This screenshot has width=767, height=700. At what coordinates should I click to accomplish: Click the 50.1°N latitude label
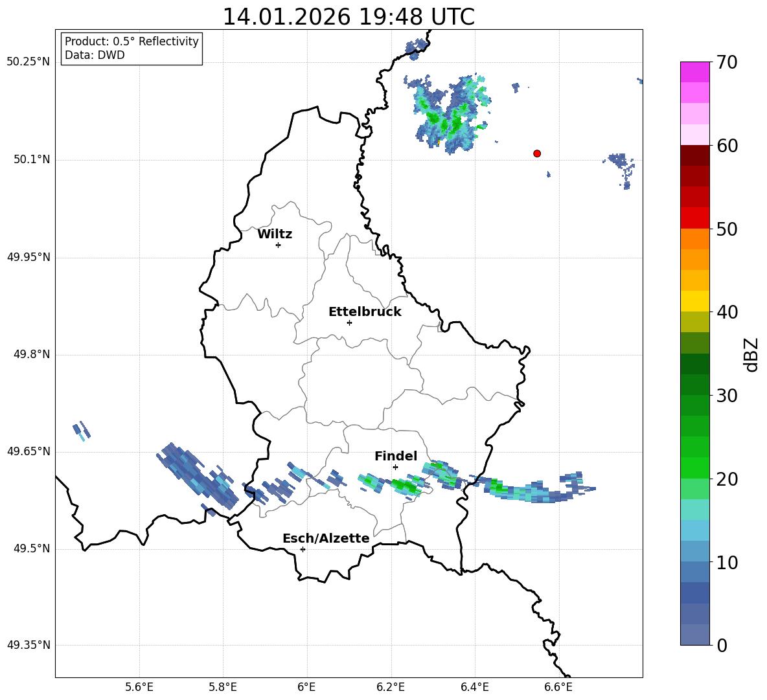coord(32,159)
